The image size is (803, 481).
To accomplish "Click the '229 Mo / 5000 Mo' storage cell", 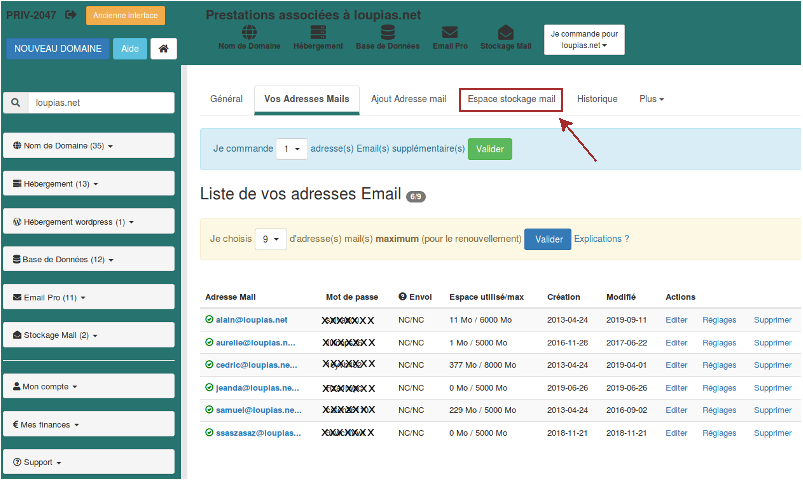I will [x=482, y=410].
